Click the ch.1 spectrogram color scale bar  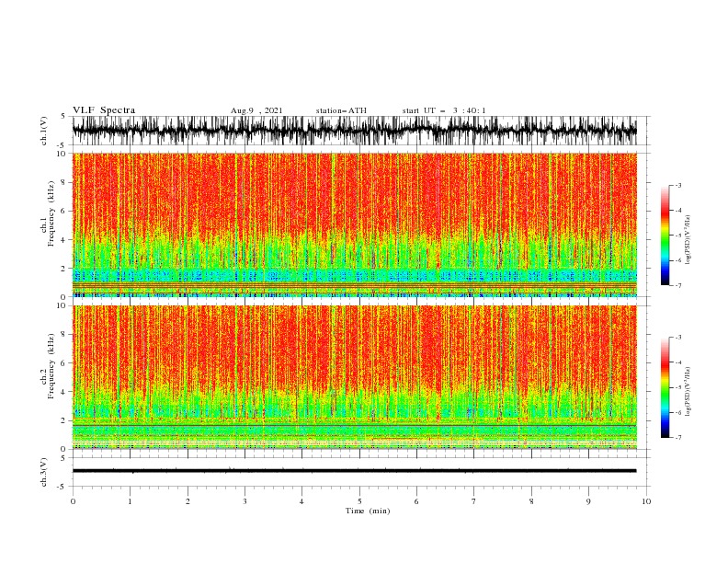[665, 236]
